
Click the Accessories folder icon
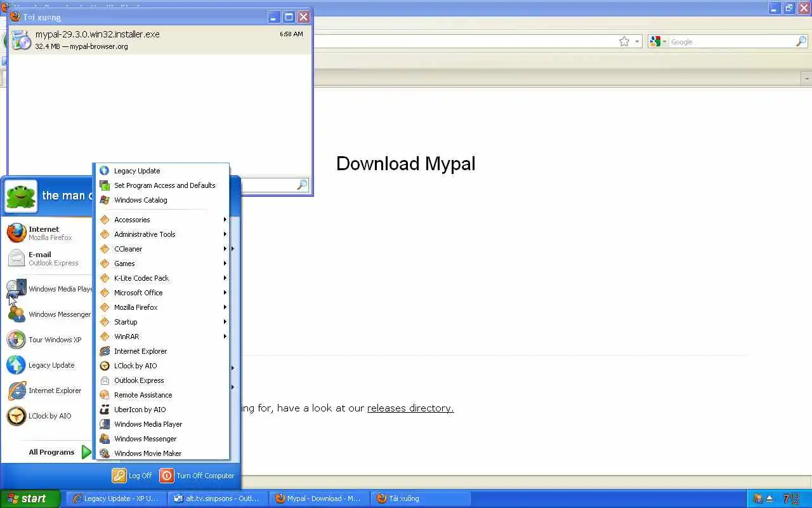tap(105, 220)
